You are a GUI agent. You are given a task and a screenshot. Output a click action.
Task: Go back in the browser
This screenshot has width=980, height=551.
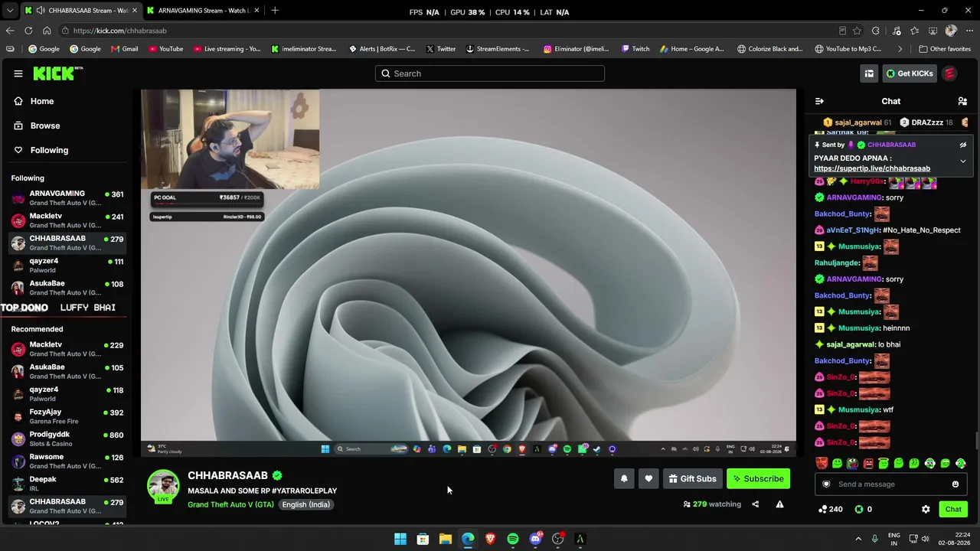pyautogui.click(x=10, y=31)
